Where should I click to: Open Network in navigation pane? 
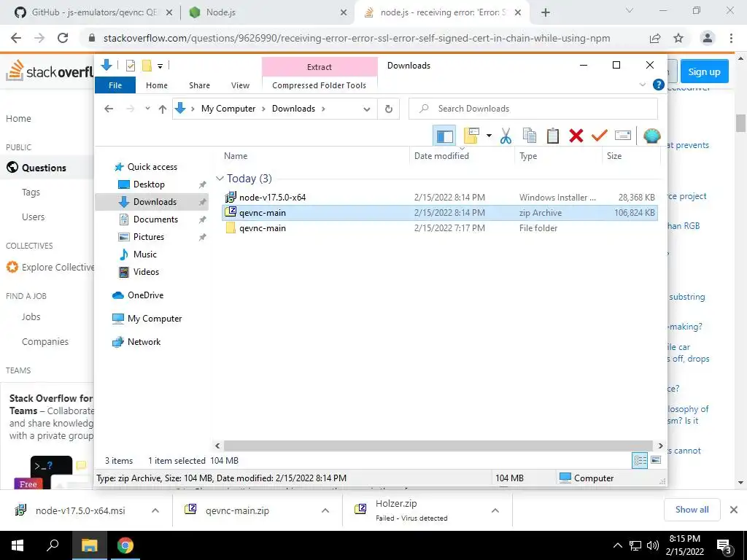click(144, 342)
